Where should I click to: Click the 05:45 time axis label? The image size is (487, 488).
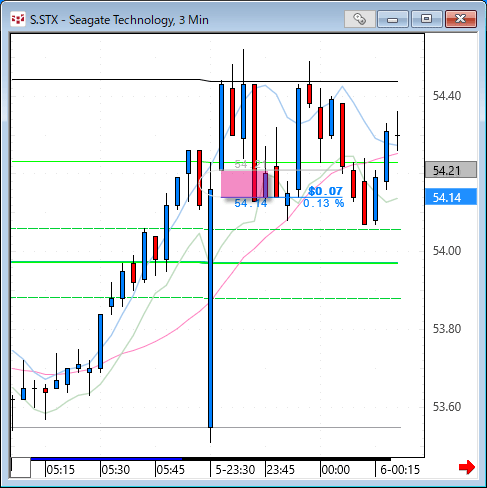(170, 470)
